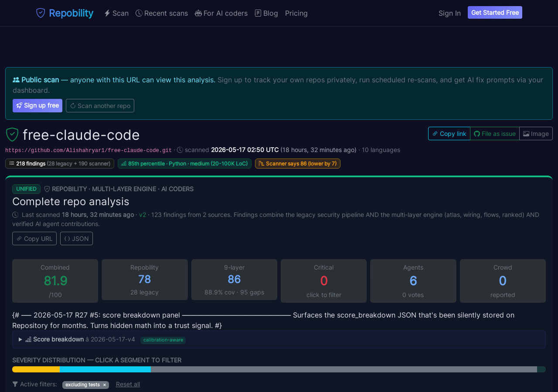The image size is (558, 392).
Task: Click the 10 languages text
Action: (381, 150)
